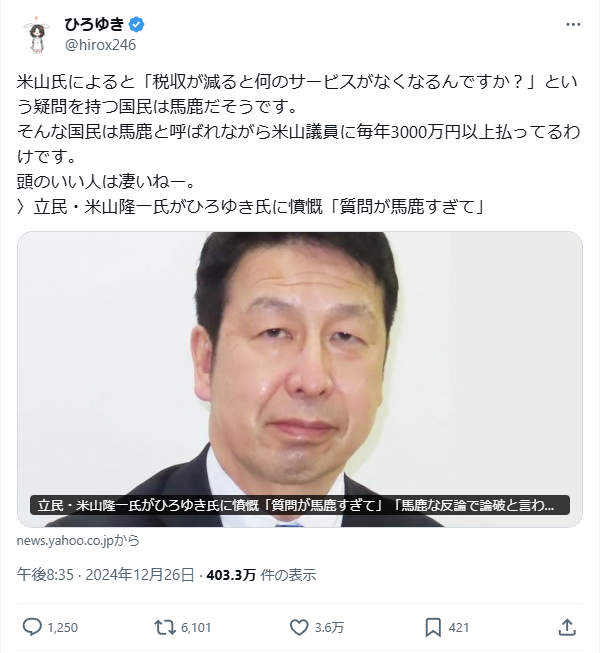Bookmark this post using bookmark icon
The width and height of the screenshot is (600, 653).
tap(433, 627)
